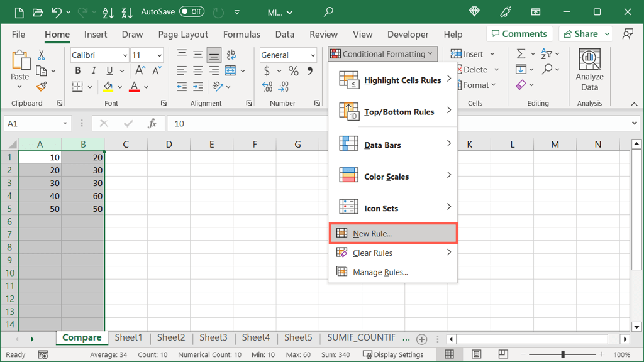644x362 pixels.
Task: Click the Format Painter brush icon
Action: [42, 87]
